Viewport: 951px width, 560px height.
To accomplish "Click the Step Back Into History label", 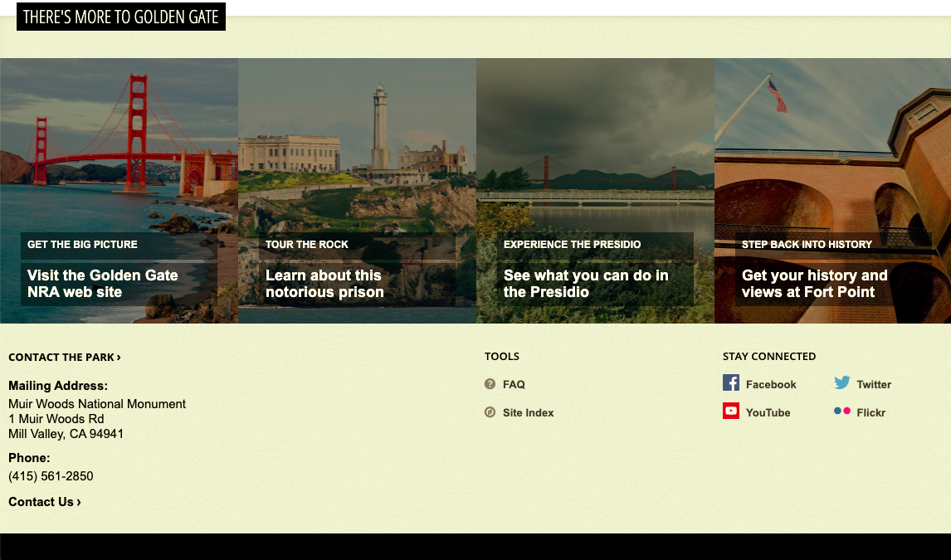I will pyautogui.click(x=807, y=244).
